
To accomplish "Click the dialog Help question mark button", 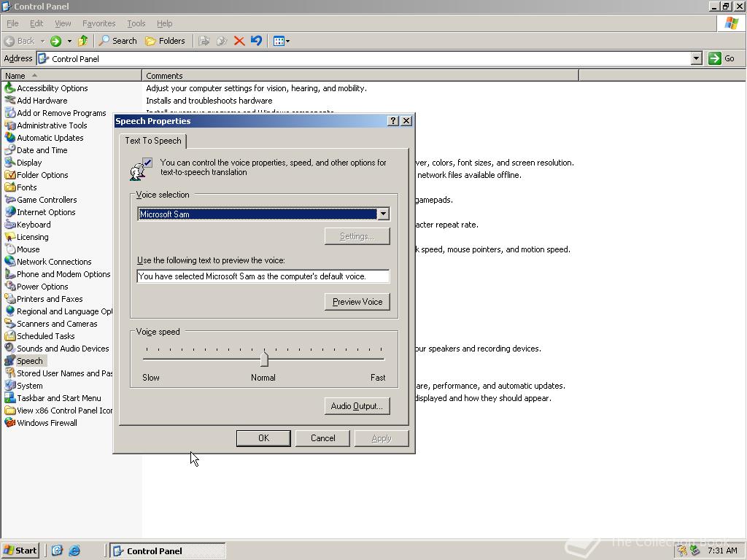I will [393, 121].
